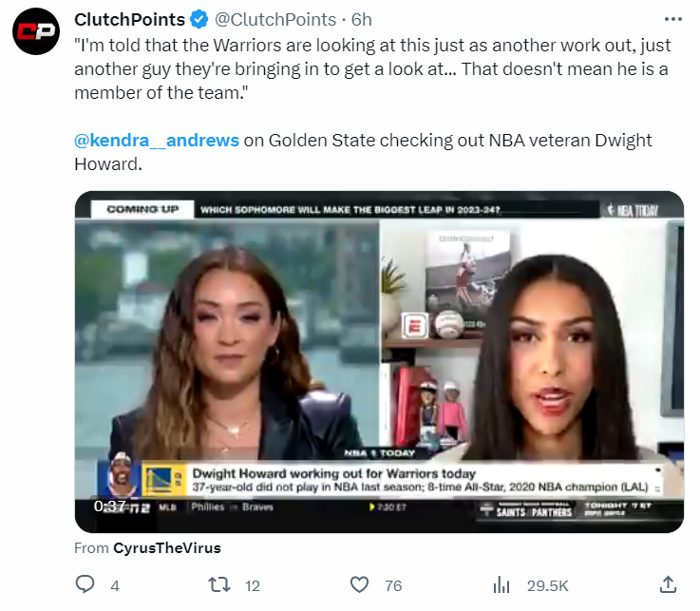Viewport: 700px width, 611px height.
Task: Click the share upload arrow icon
Action: point(668,584)
